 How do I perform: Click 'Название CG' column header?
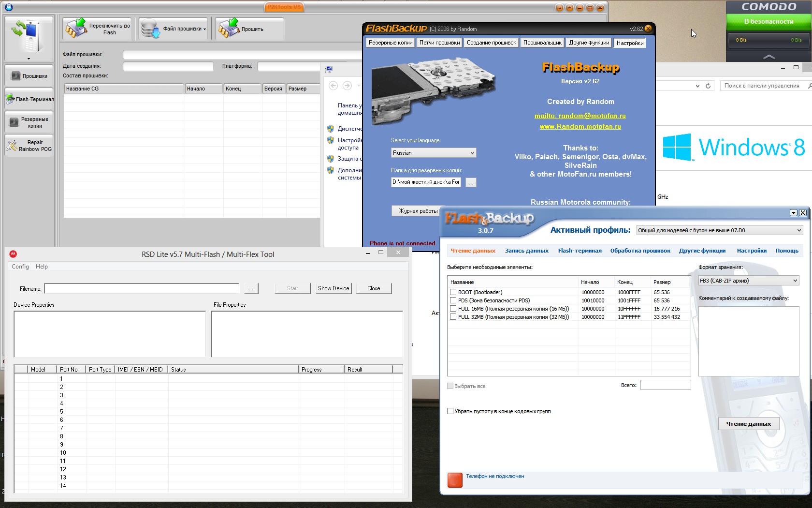point(124,89)
